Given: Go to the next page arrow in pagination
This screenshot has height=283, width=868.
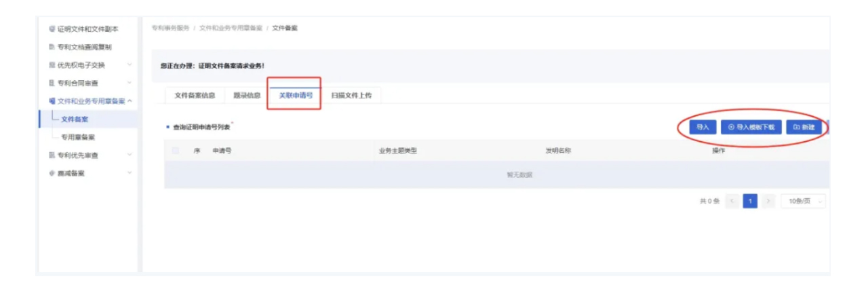Looking at the screenshot, I should (x=768, y=202).
